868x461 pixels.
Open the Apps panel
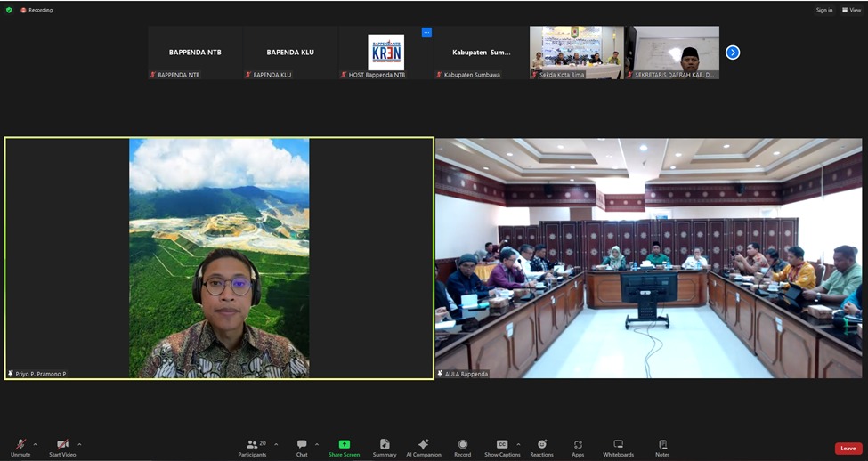coord(578,447)
